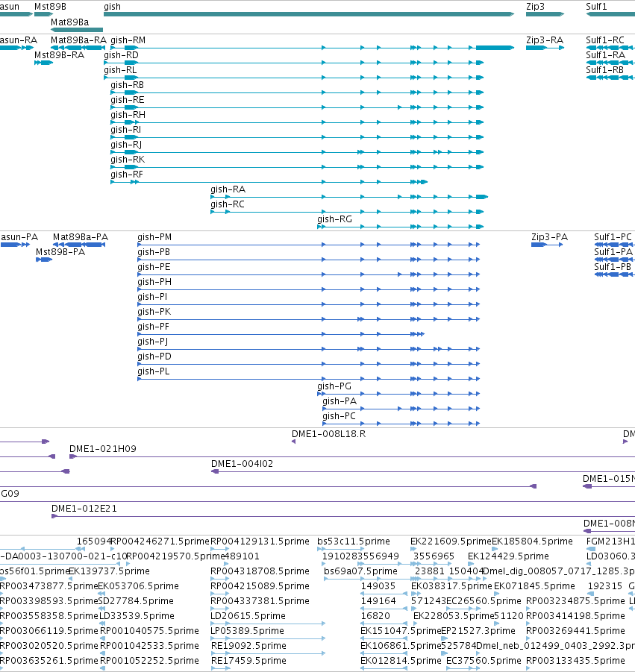
Task: Click EST EK124429.5prime
Action: [x=508, y=556]
